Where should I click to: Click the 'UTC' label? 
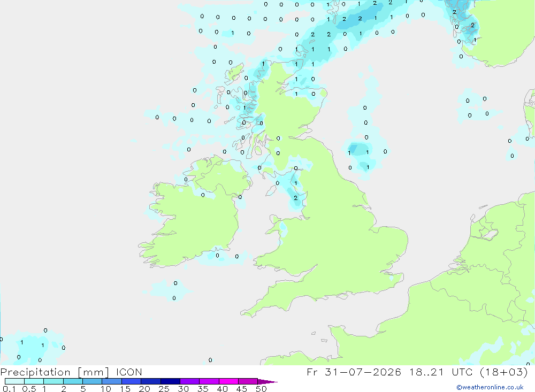pyautogui.click(x=462, y=372)
